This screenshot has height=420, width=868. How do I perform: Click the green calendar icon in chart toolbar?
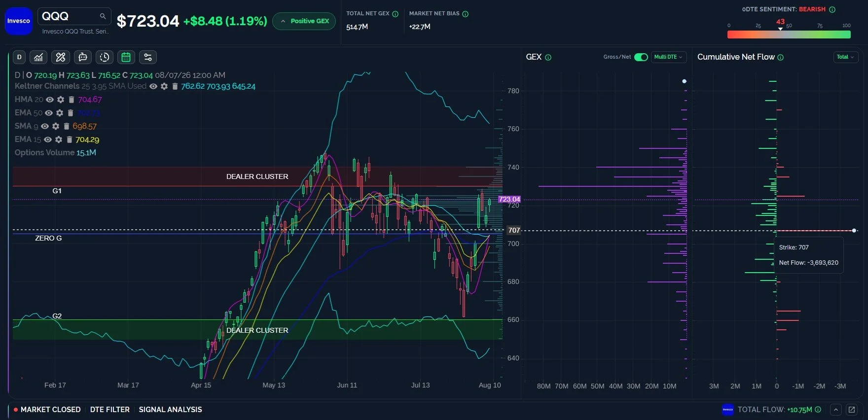tap(126, 57)
